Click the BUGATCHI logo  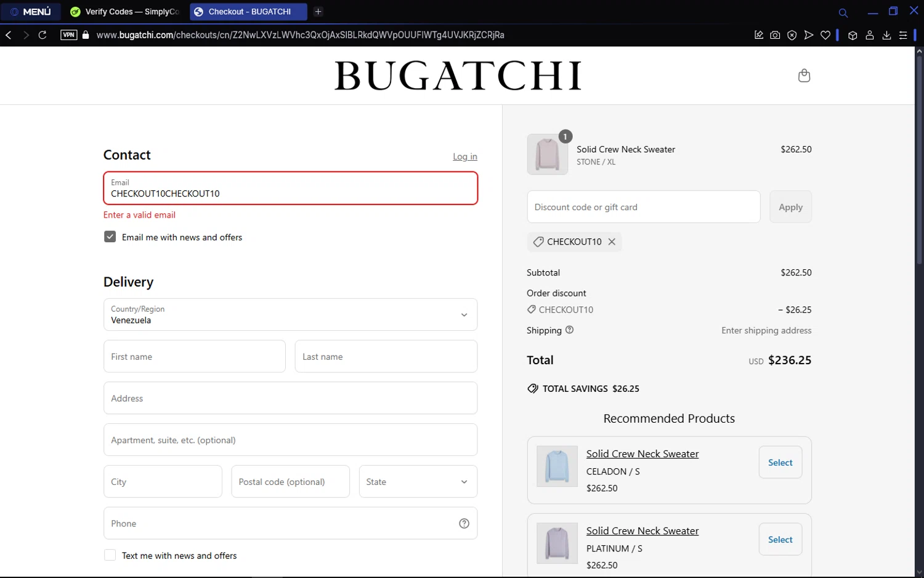458,76
